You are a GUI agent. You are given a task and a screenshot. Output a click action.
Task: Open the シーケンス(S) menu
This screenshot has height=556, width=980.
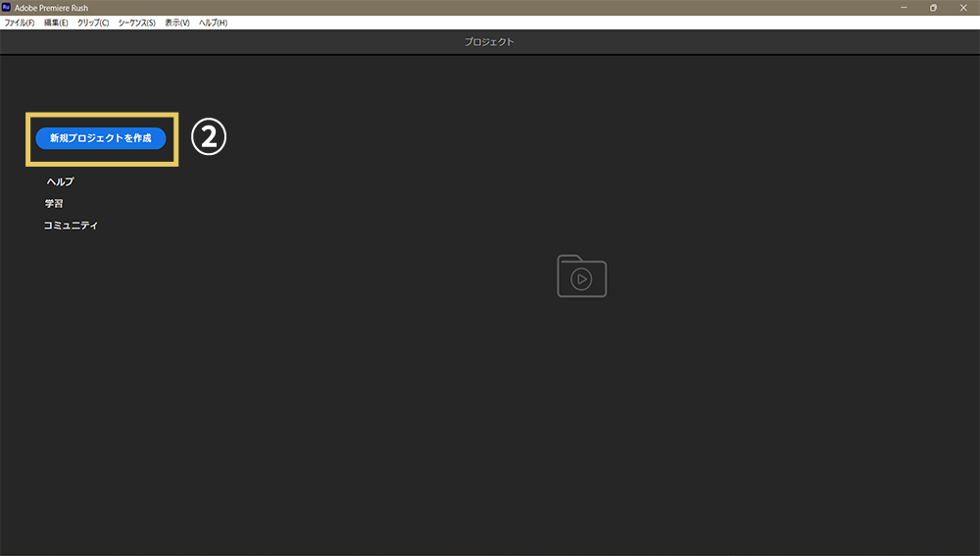tap(137, 23)
